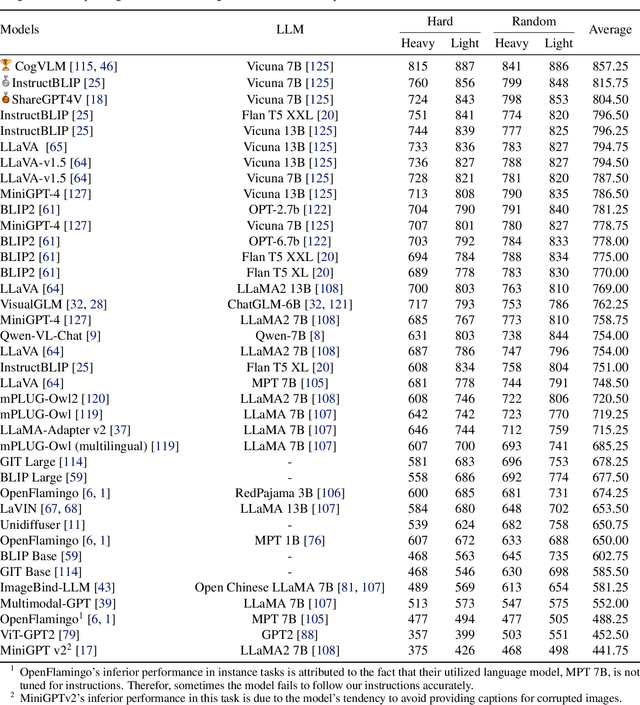Click citation 9 next to Qwen-VL-Chat

[x=93, y=336]
